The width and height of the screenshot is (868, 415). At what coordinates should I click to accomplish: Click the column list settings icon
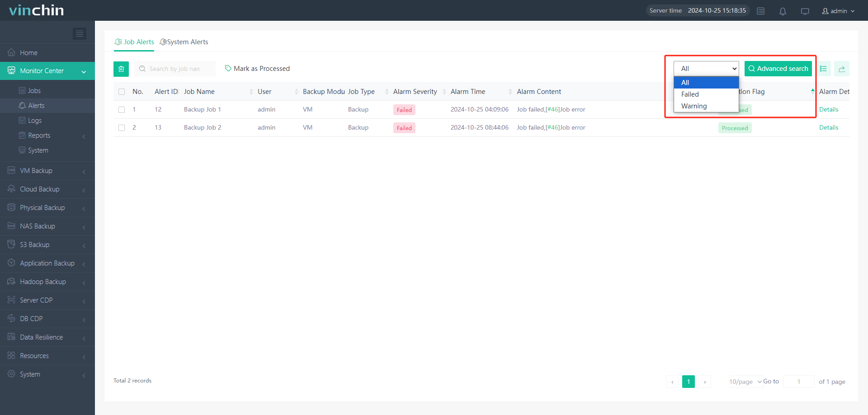[x=823, y=69]
